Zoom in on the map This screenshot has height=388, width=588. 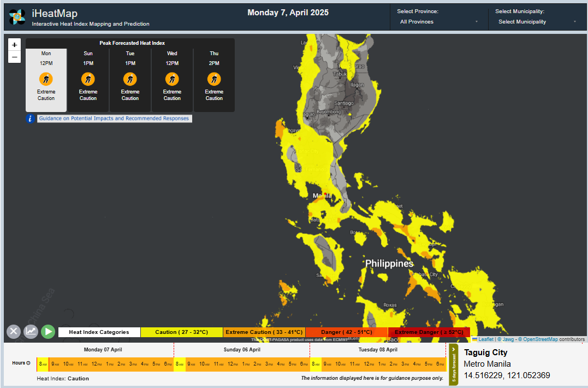click(x=15, y=45)
